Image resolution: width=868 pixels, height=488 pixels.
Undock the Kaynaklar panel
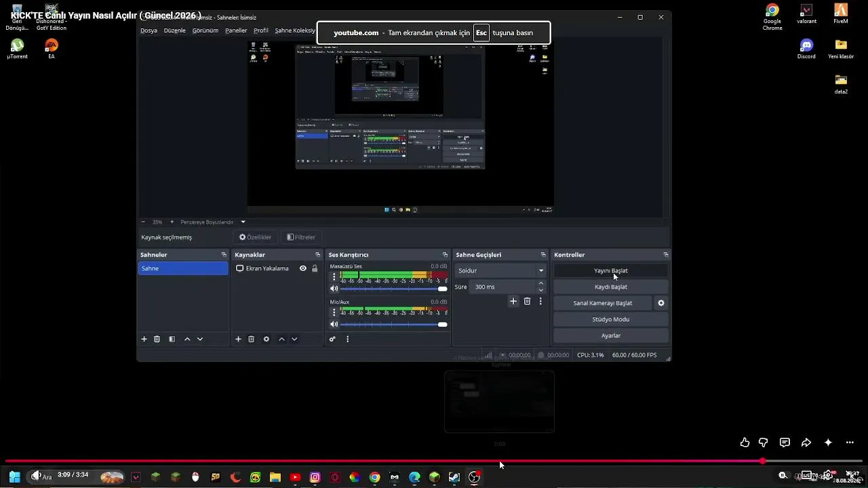[317, 255]
